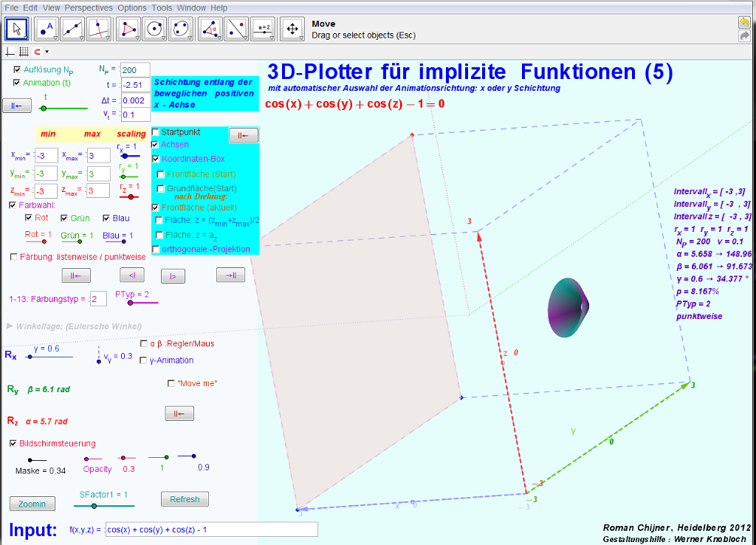Enable the Startpunkt checkbox
The image size is (756, 545).
pos(156,131)
